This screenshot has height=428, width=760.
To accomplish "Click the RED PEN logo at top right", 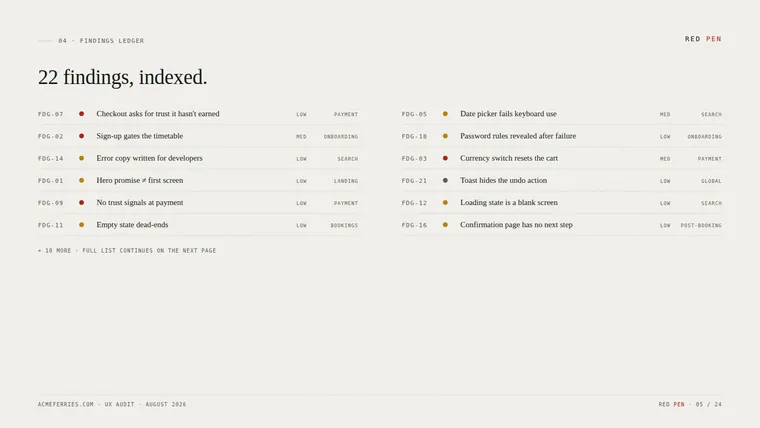I will tap(703, 39).
